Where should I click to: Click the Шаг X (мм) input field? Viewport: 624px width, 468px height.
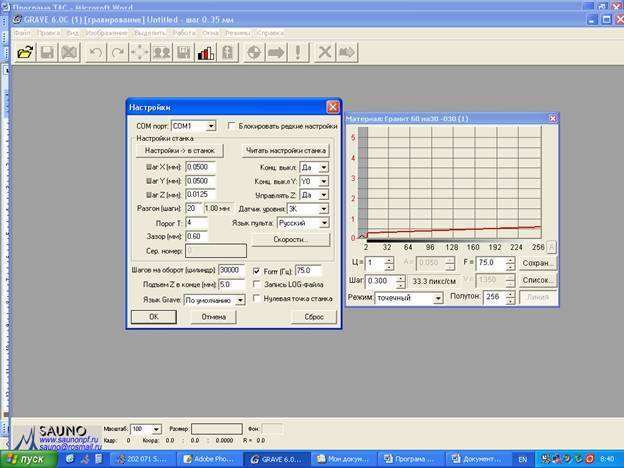200,167
